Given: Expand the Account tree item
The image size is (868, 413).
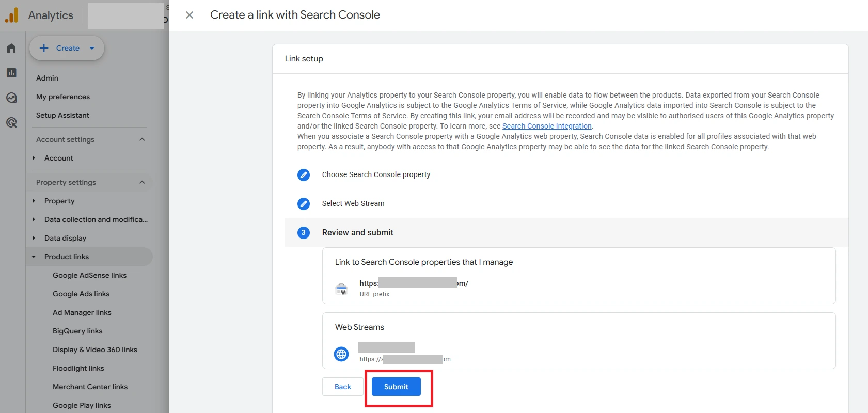Looking at the screenshot, I should 34,158.
